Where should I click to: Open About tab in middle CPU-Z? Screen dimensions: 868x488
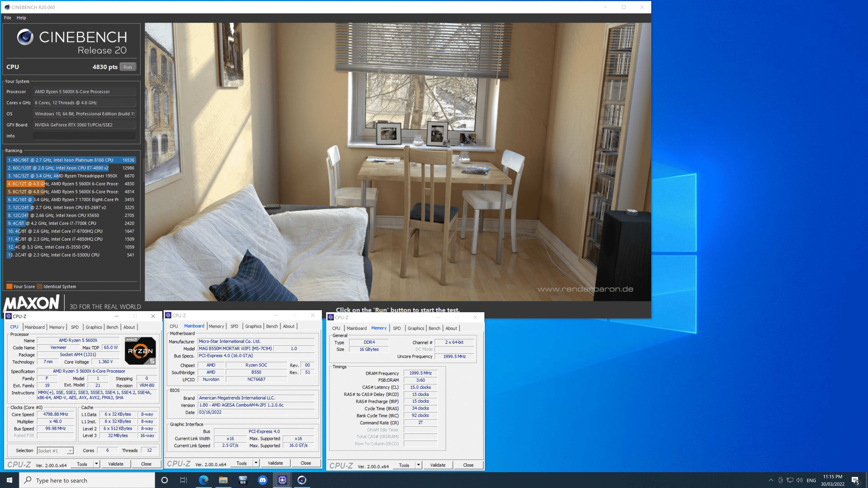(288, 326)
